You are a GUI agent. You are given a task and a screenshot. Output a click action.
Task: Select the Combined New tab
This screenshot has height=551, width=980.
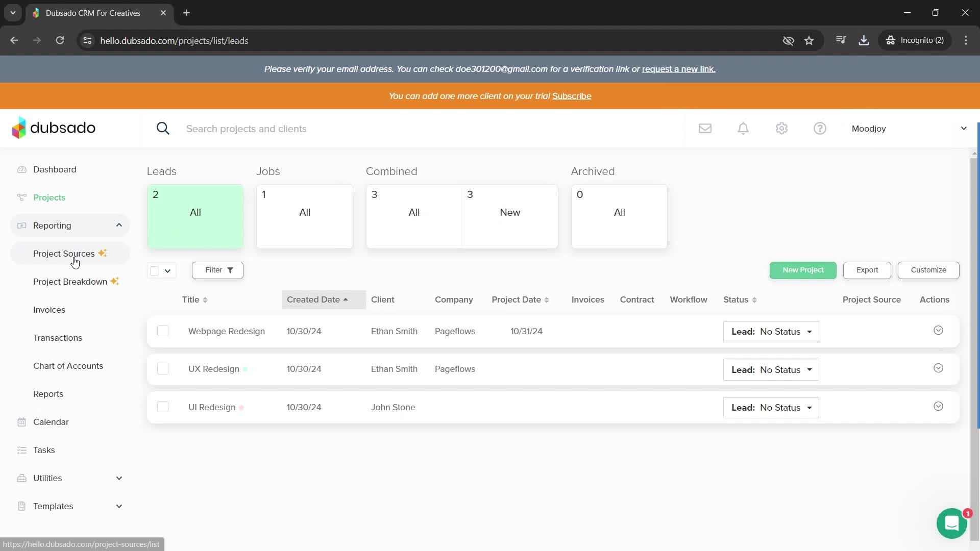click(510, 216)
